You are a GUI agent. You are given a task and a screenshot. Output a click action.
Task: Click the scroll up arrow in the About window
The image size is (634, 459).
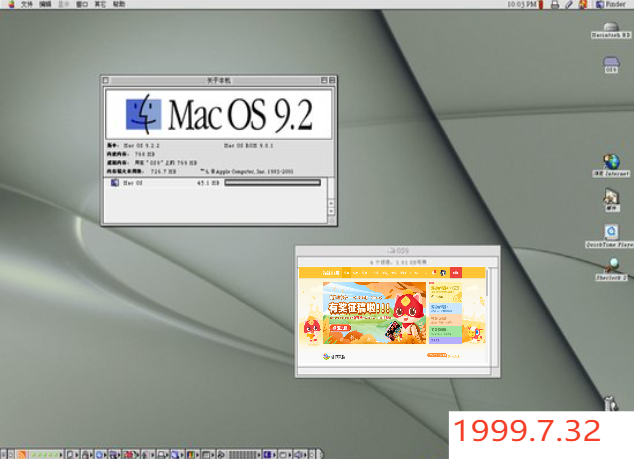331,203
